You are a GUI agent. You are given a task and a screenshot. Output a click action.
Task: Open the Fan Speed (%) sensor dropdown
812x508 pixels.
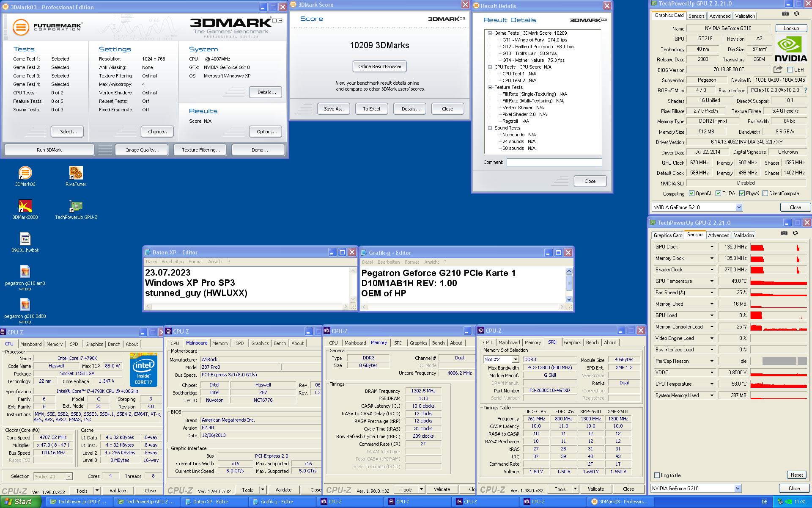712,293
